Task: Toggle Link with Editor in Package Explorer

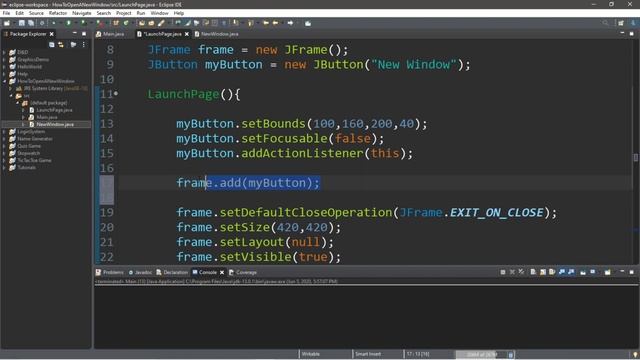Action: (61, 44)
